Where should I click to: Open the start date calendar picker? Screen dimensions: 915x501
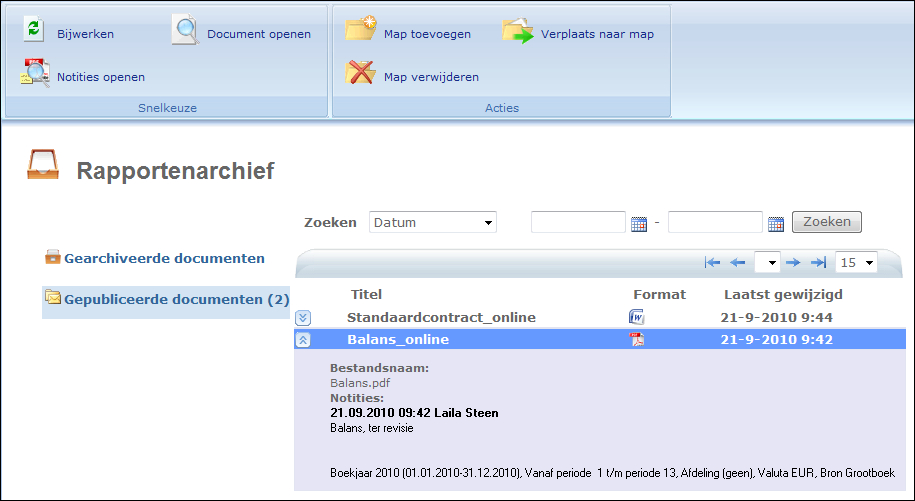pos(639,223)
